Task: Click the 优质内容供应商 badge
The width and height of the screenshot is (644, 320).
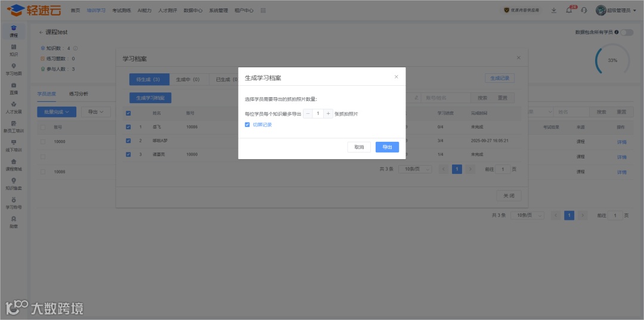Action: point(522,10)
